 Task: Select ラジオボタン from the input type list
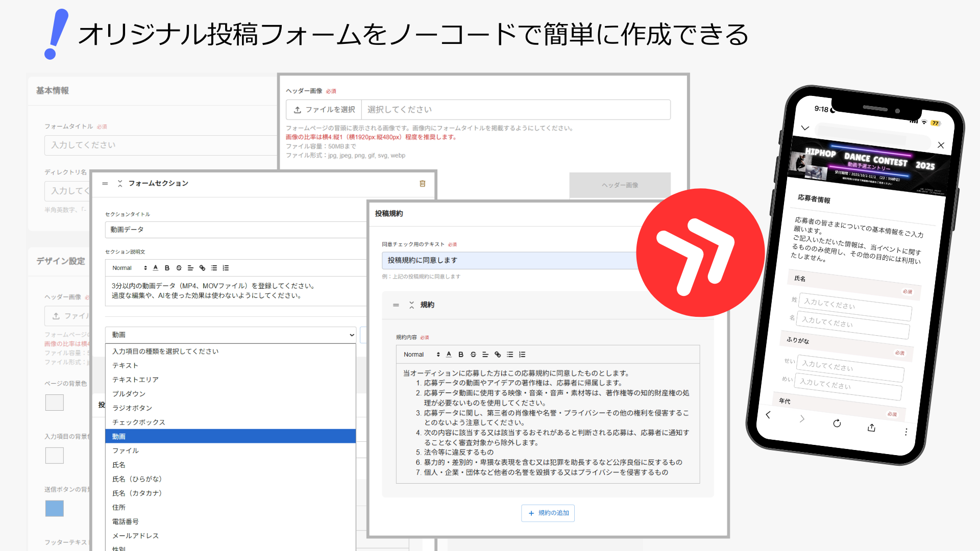(x=131, y=408)
